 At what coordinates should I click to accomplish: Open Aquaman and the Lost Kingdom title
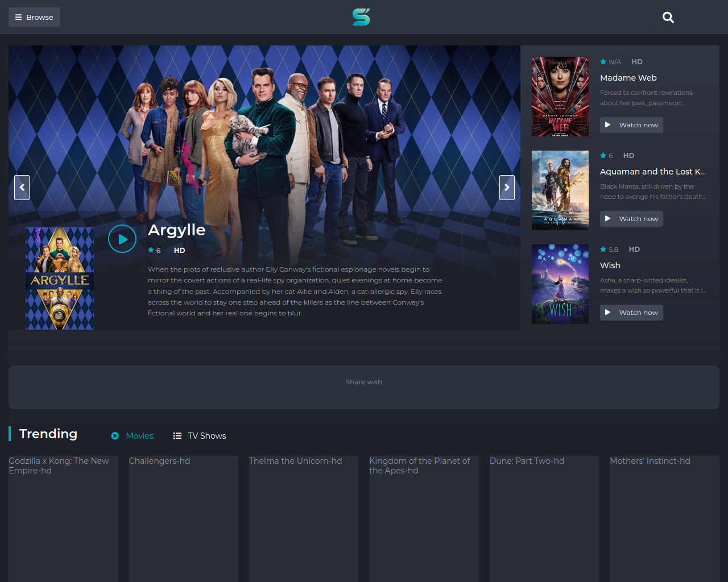(x=653, y=172)
